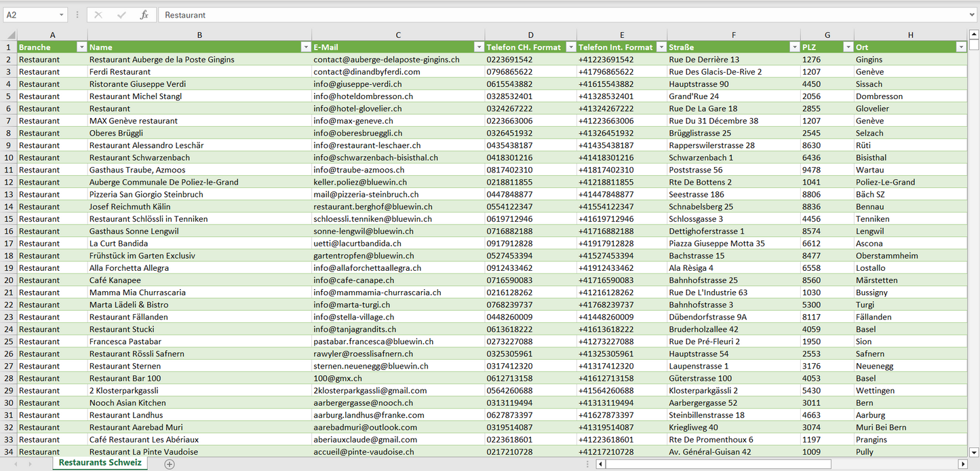Open the Branche column filter dropdown
980x471 pixels.
pos(81,48)
